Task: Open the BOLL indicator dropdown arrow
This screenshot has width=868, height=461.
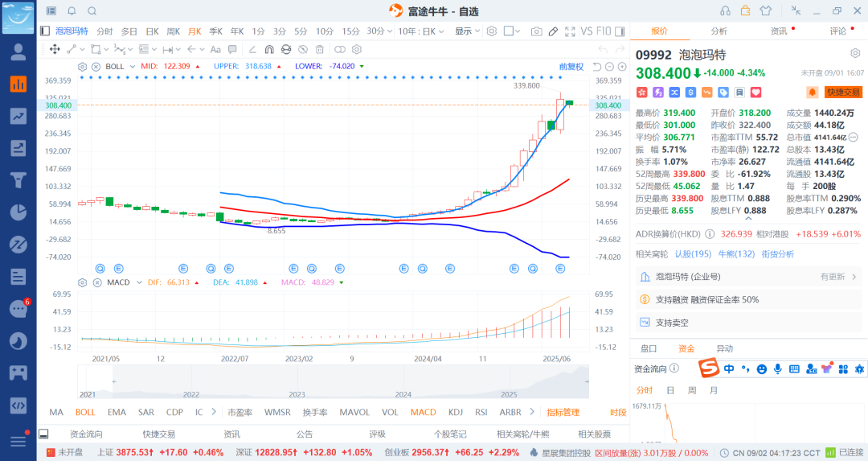Action: pos(133,67)
